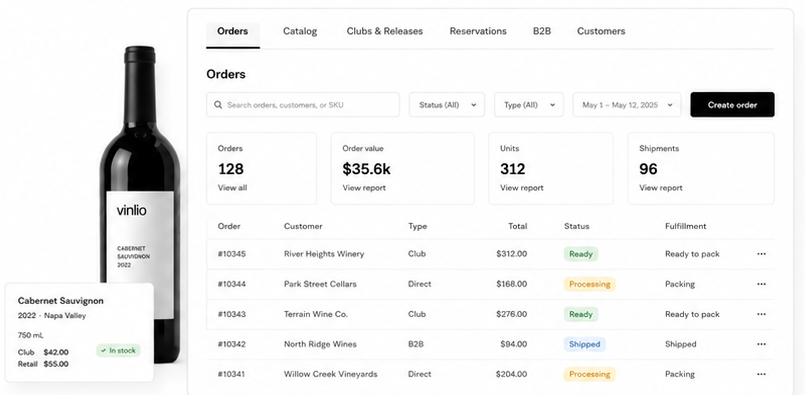Viewport: 805px width, 395px height.
Task: Click Processing status badge for #10344
Action: click(589, 284)
